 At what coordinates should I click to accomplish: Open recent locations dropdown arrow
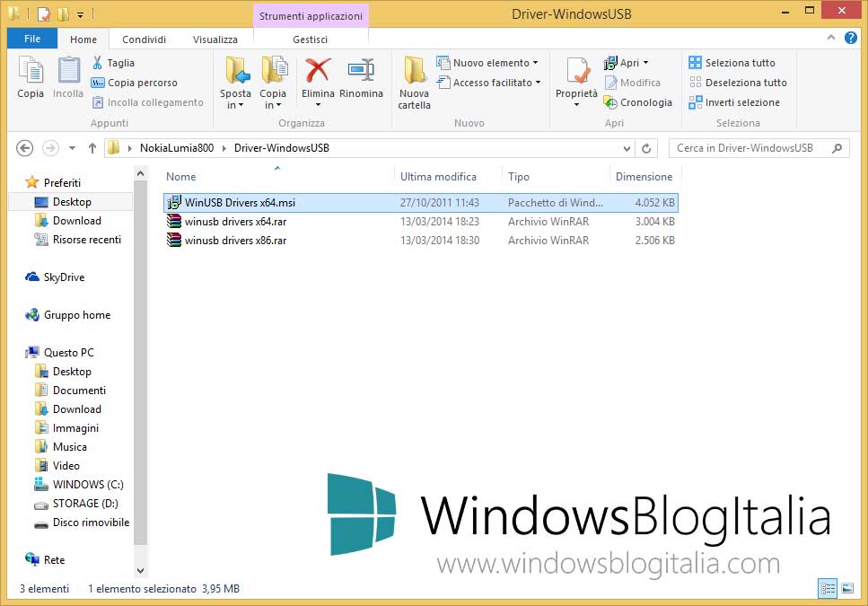(x=72, y=148)
